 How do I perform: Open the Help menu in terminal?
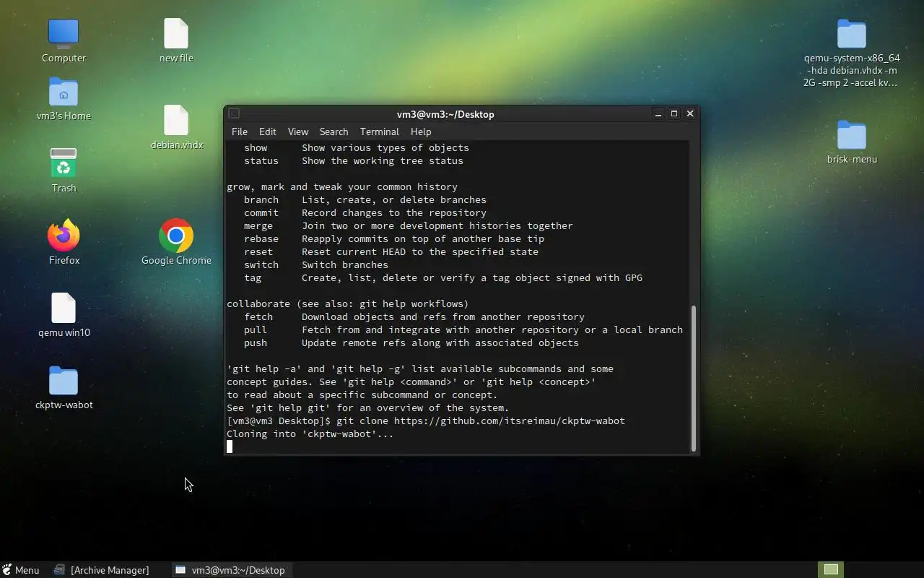coord(421,131)
